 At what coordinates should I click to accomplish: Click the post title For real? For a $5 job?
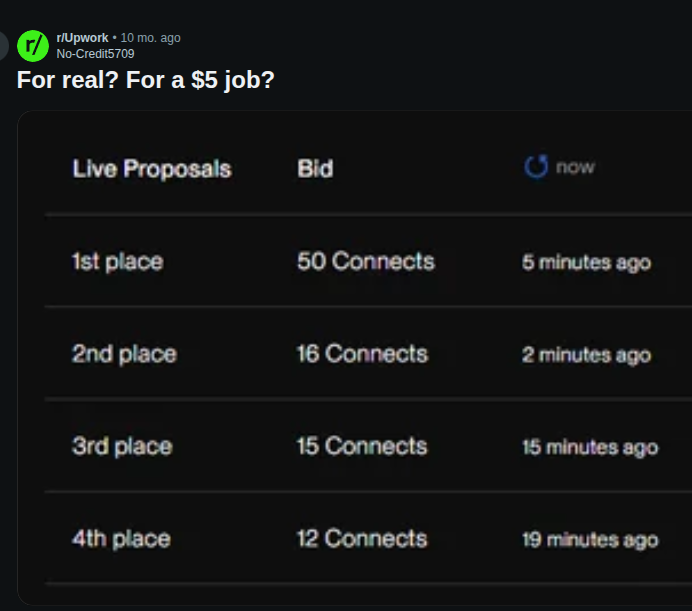click(146, 80)
